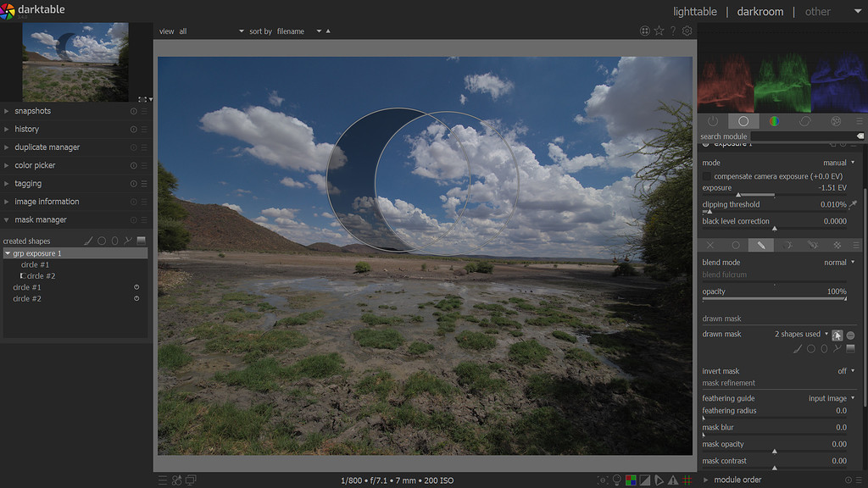
Task: Click the parametric mask blend icon
Action: (787, 245)
